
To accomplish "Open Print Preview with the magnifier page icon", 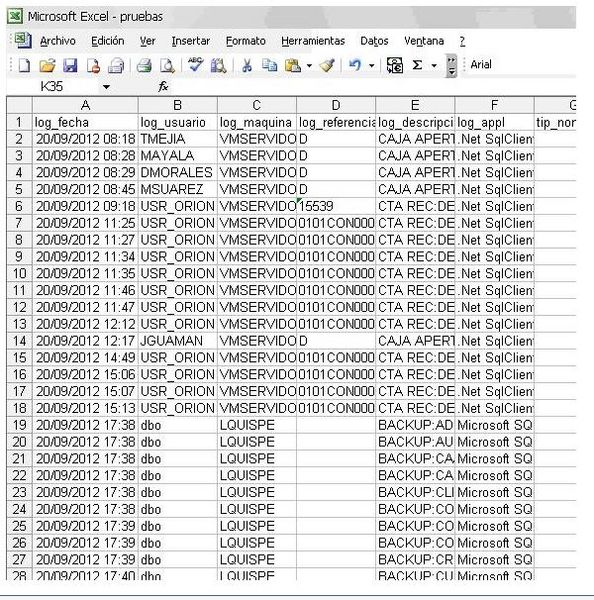I will click(167, 65).
